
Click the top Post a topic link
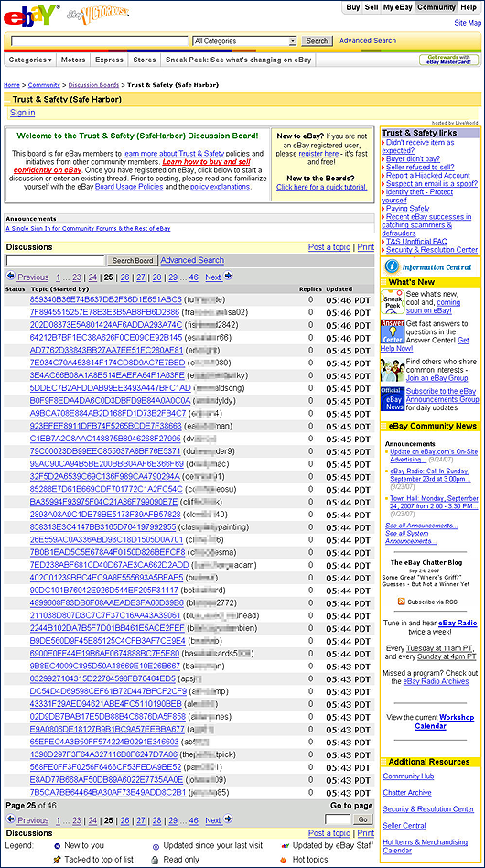tap(329, 247)
